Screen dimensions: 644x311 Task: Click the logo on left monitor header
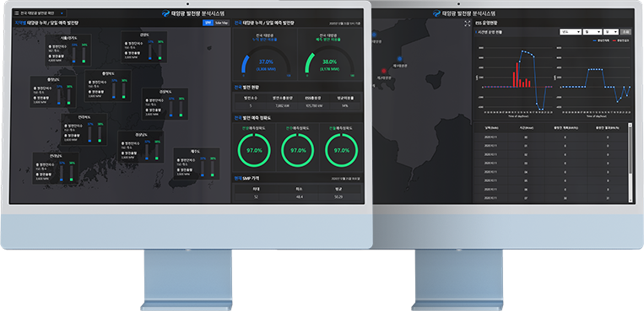coord(165,13)
